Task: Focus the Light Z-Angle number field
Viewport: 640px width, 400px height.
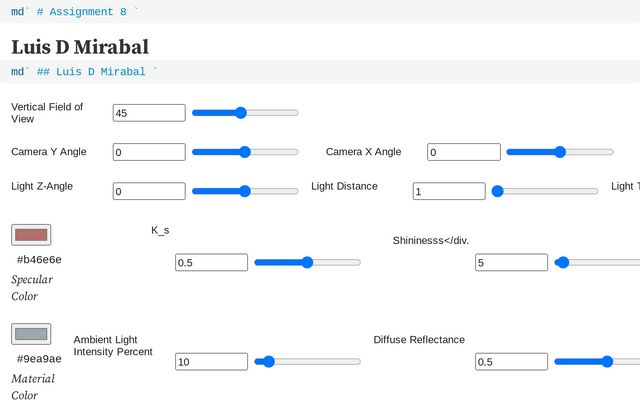Action: pos(149,191)
